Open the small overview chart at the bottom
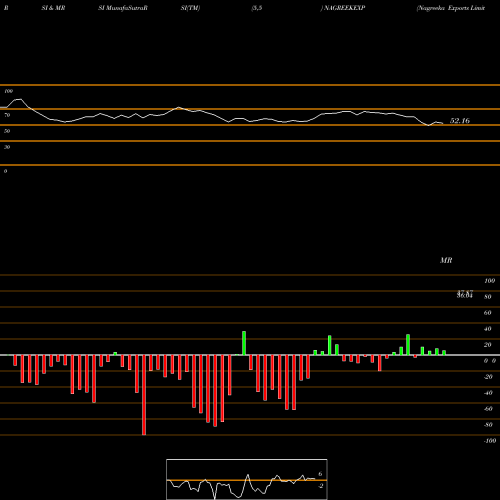500x500 pixels. coord(247,479)
